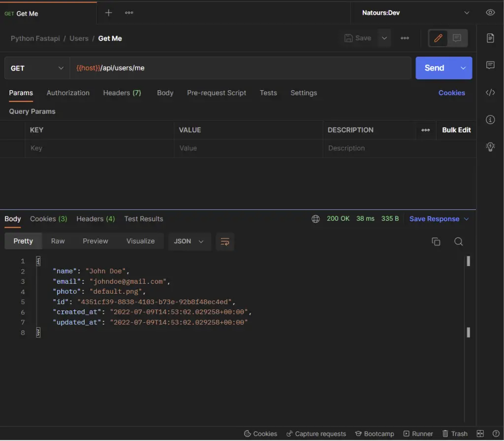The image size is (504, 441).
Task: Open the code snippet panel
Action: pyautogui.click(x=490, y=93)
